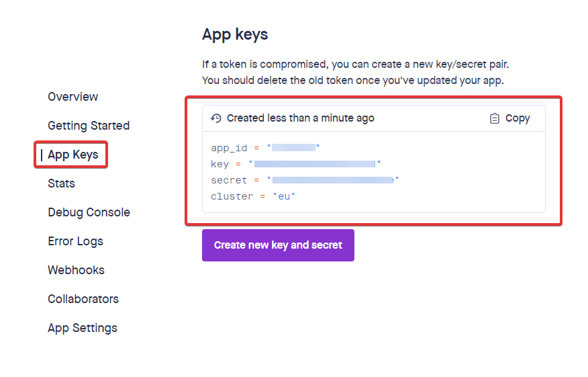Open the Debug Console
This screenshot has height=377, width=588.
coord(89,212)
